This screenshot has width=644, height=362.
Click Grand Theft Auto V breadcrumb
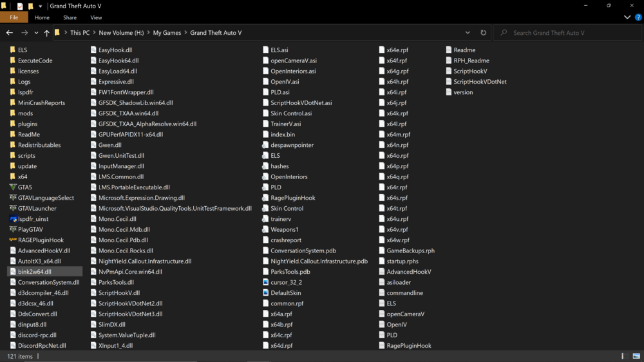coord(216,32)
